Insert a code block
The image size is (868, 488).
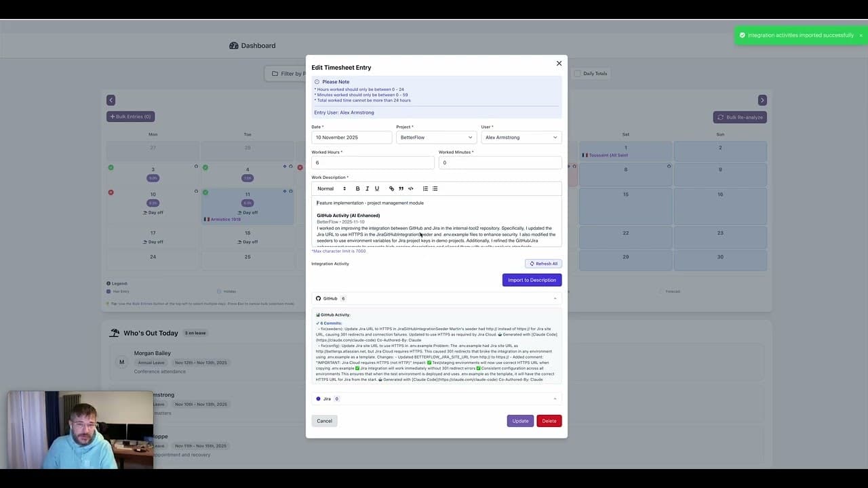point(410,188)
